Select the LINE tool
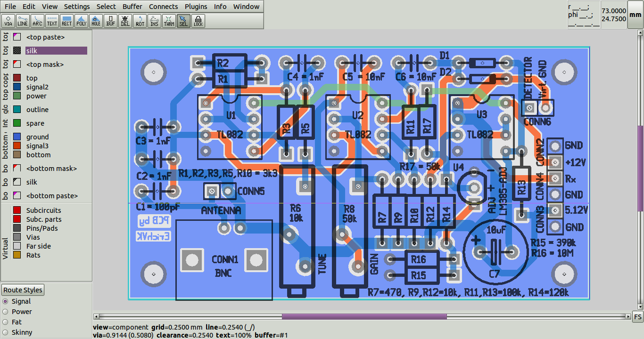This screenshot has height=339, width=644. (23, 21)
